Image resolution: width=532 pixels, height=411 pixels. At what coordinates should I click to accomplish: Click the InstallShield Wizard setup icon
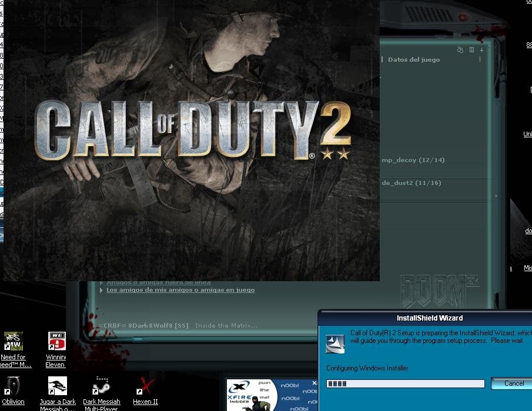tap(335, 344)
